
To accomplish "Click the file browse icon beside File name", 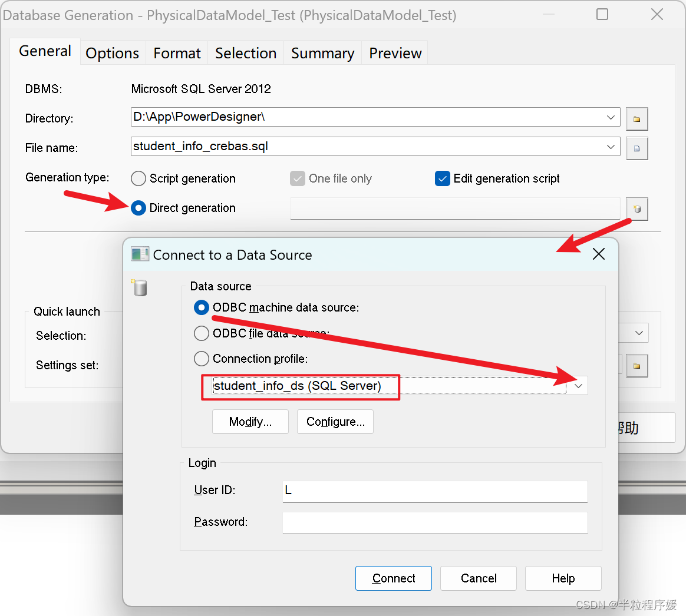I will pyautogui.click(x=637, y=148).
